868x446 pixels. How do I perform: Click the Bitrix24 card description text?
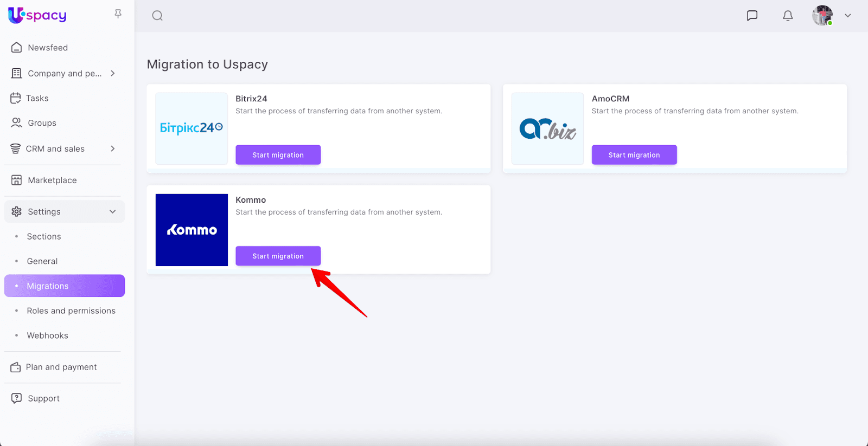339,111
